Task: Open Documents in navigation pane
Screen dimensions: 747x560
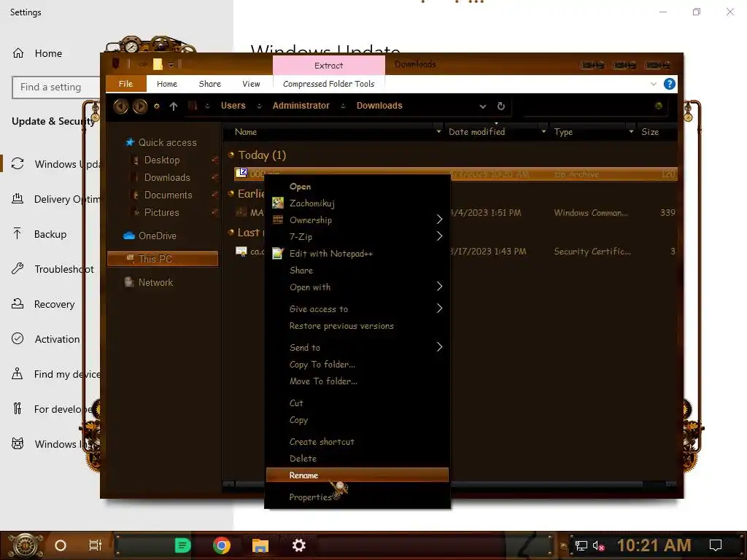Action: [x=169, y=195]
